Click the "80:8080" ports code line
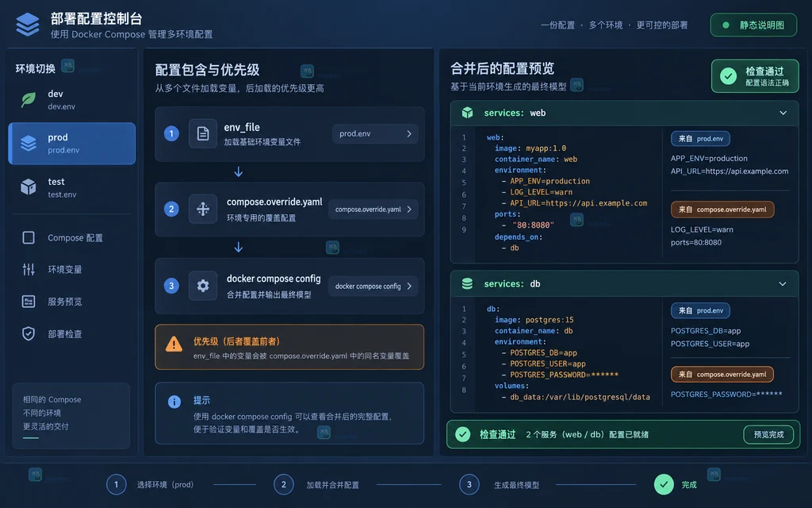The image size is (812, 508). tap(528, 225)
